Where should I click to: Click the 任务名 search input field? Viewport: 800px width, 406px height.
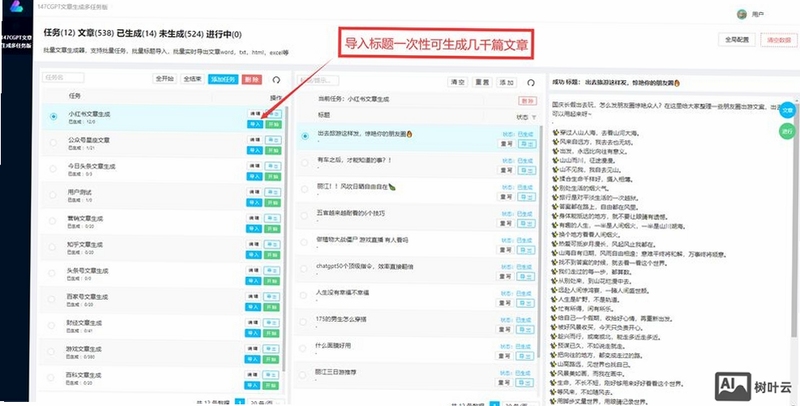click(x=63, y=78)
